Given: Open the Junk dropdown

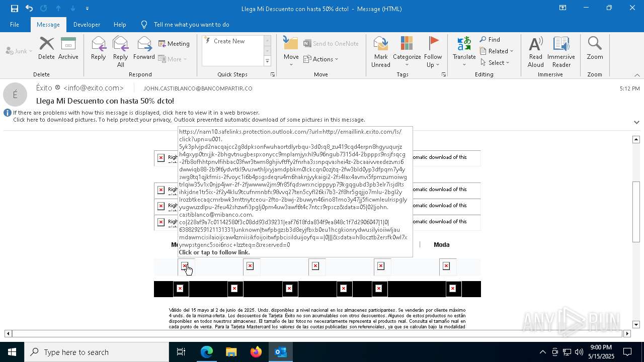Looking at the screenshot, I should (x=19, y=51).
